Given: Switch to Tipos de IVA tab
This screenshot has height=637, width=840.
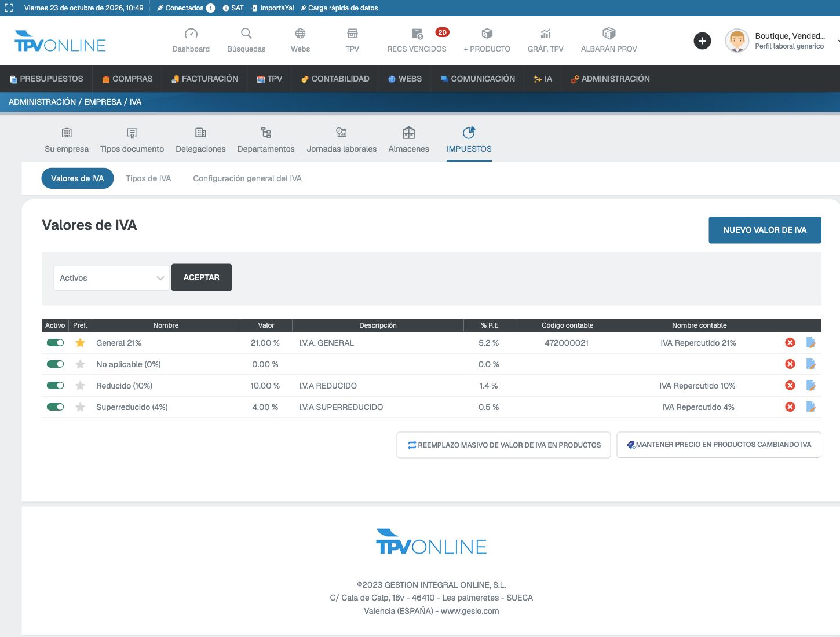Looking at the screenshot, I should 148,178.
